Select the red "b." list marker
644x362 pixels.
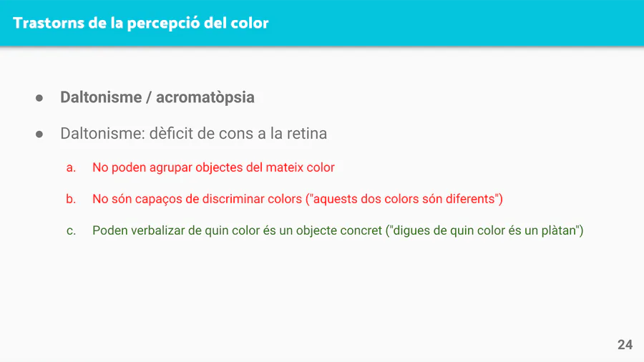[71, 200]
